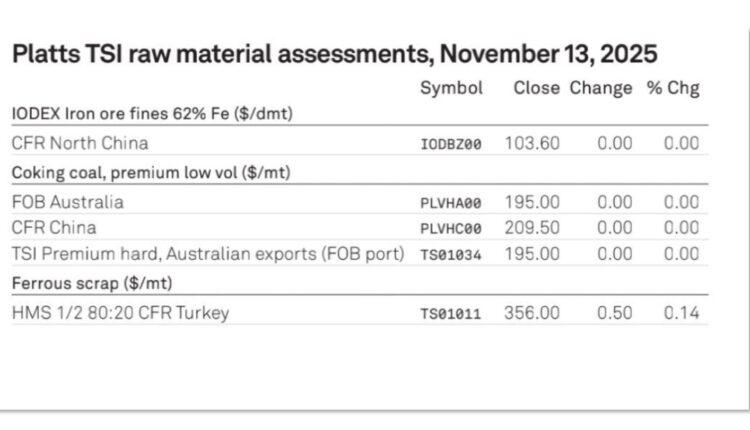Select the Change column header
This screenshot has height=430, width=750.
601,88
